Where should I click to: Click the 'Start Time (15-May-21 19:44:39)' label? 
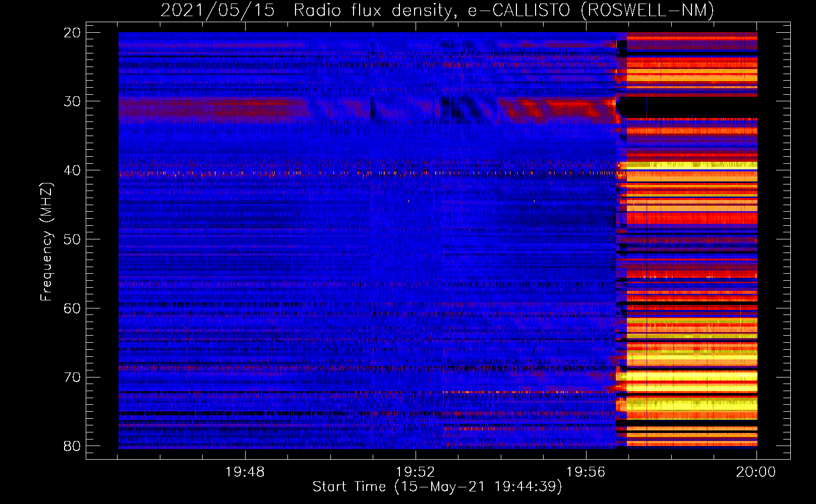pyautogui.click(x=437, y=487)
